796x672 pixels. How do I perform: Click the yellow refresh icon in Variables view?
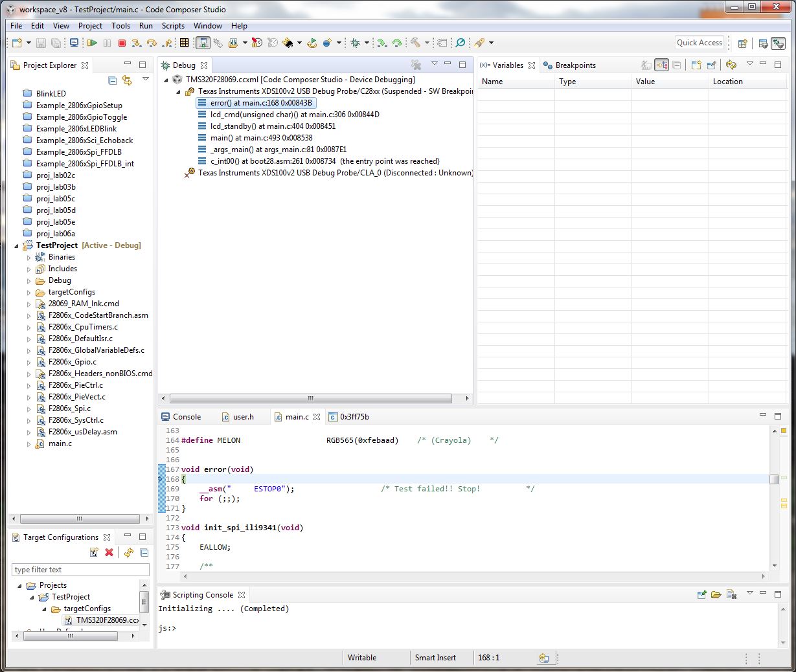tap(731, 65)
